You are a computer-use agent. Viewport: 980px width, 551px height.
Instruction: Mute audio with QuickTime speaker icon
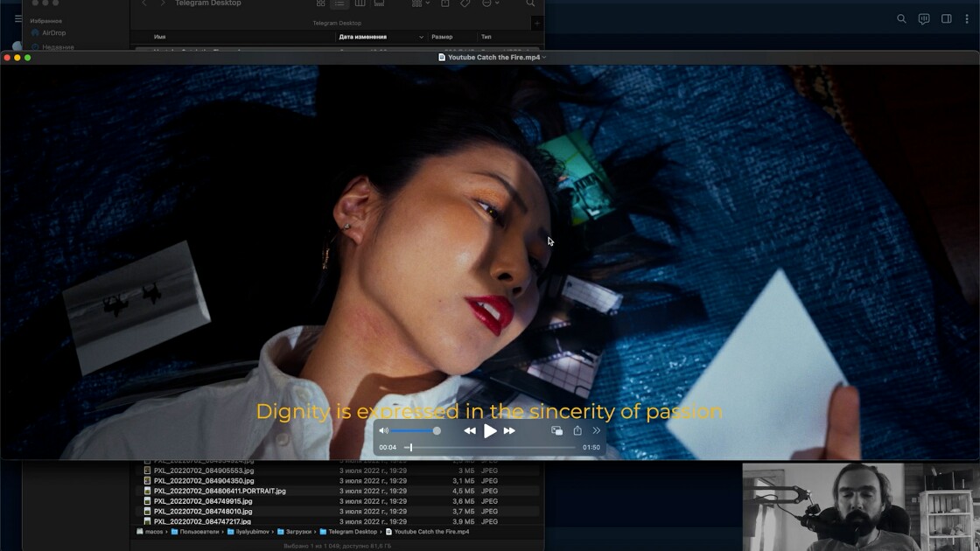[x=384, y=430]
